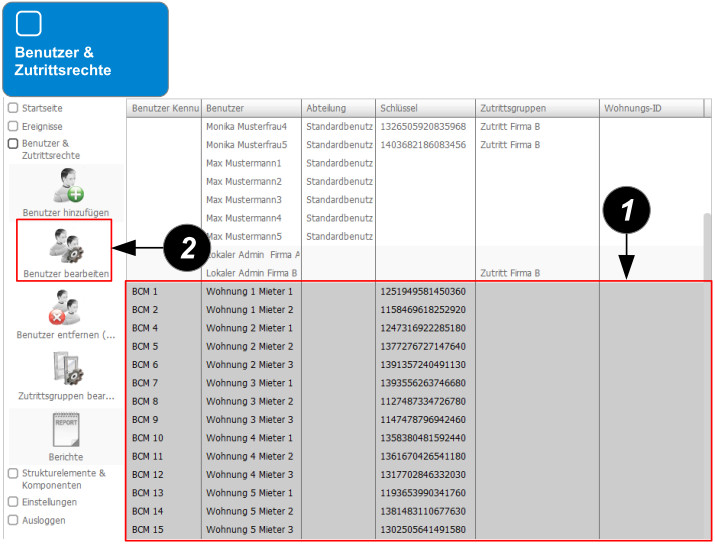
Task: Open Zutrittsgruppen bearbeiten icon
Action: tap(66, 368)
